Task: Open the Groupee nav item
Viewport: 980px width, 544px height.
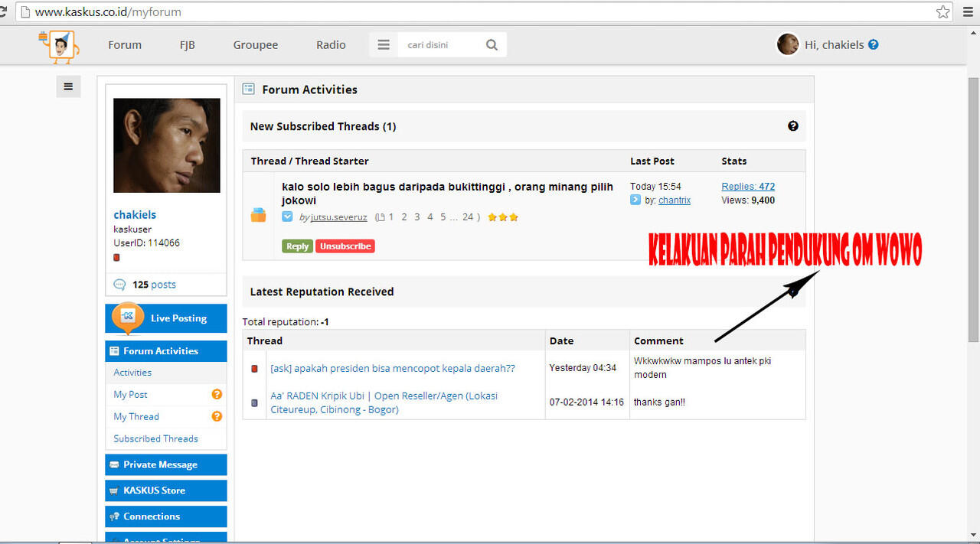Action: (256, 44)
